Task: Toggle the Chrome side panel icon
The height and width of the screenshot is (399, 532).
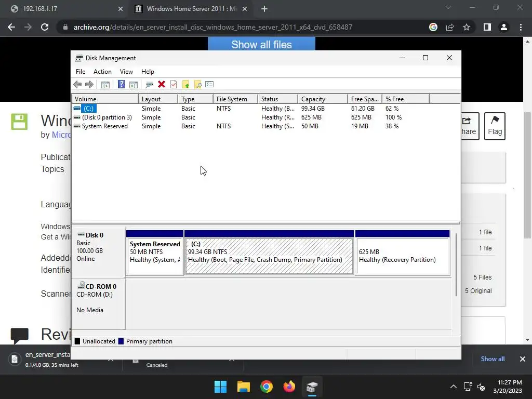Action: pos(487,27)
